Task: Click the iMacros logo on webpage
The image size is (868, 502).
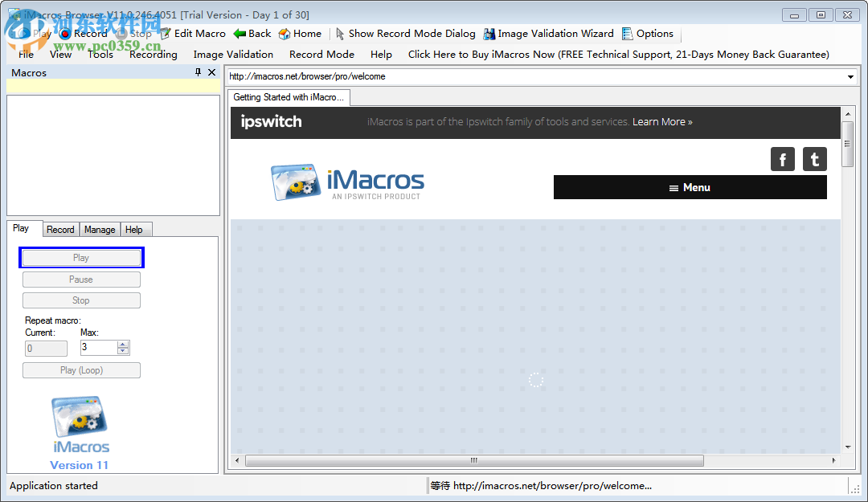Action: coord(347,182)
